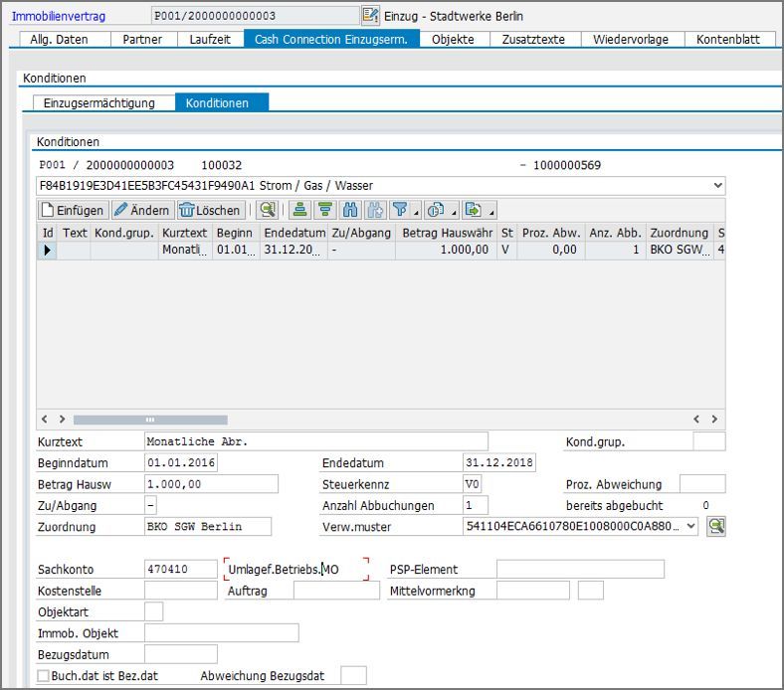Open the Einzugsermächtigung sub-tab

pyautogui.click(x=98, y=102)
